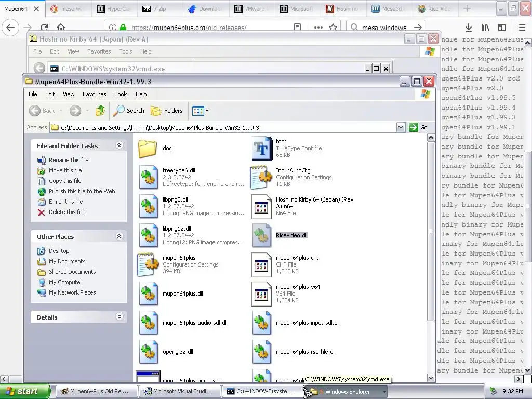
Task: Toggle the Folders pane
Action: point(167,111)
